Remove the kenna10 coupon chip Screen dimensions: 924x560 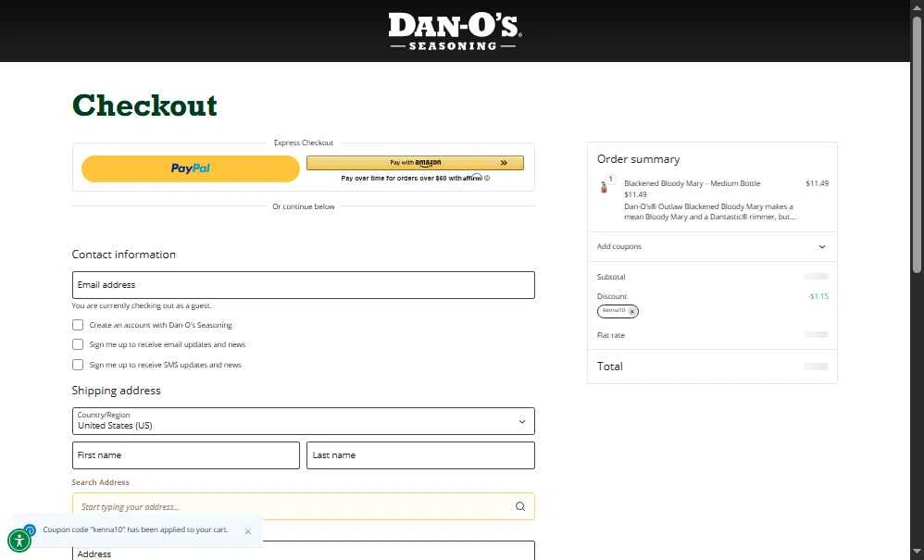[x=632, y=311]
